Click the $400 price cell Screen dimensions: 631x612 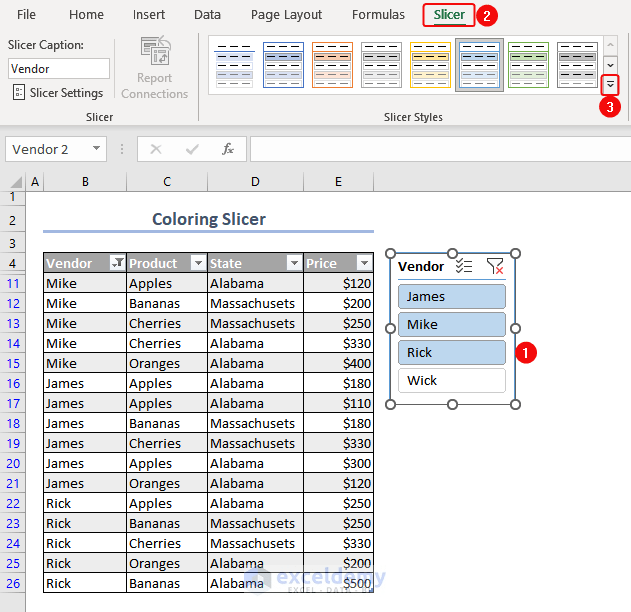pos(338,363)
